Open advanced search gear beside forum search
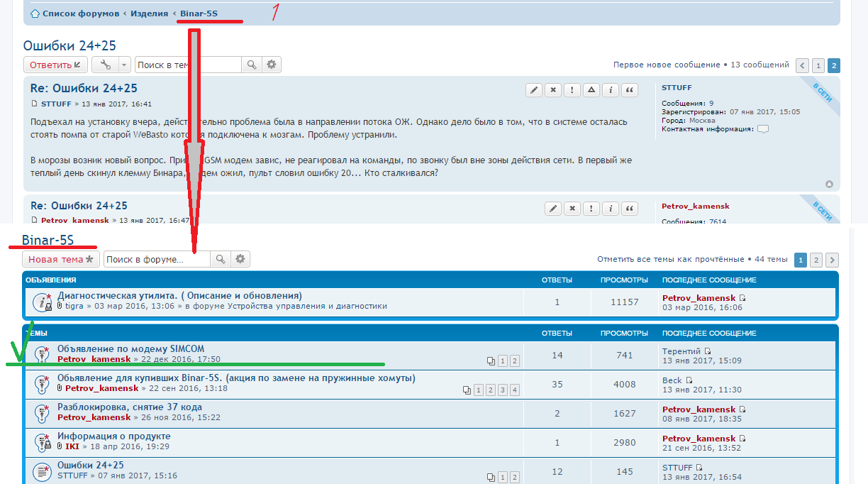Image resolution: width=868 pixels, height=484 pixels. point(240,259)
